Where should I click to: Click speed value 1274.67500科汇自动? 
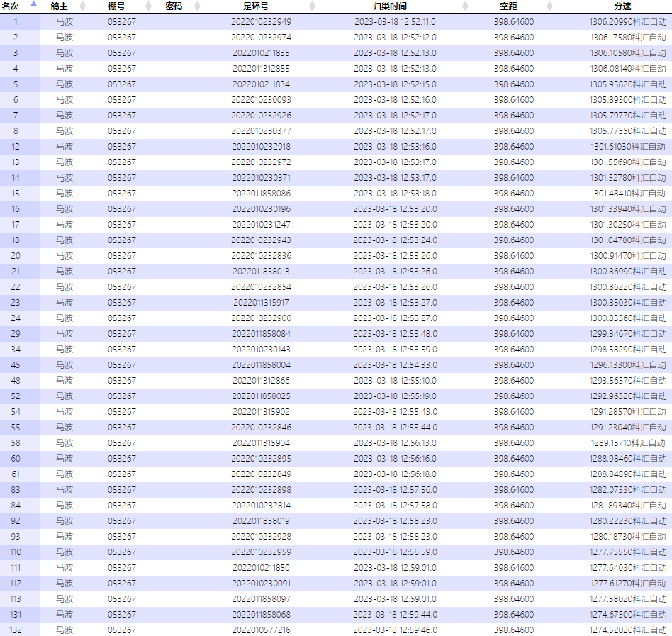tap(628, 615)
